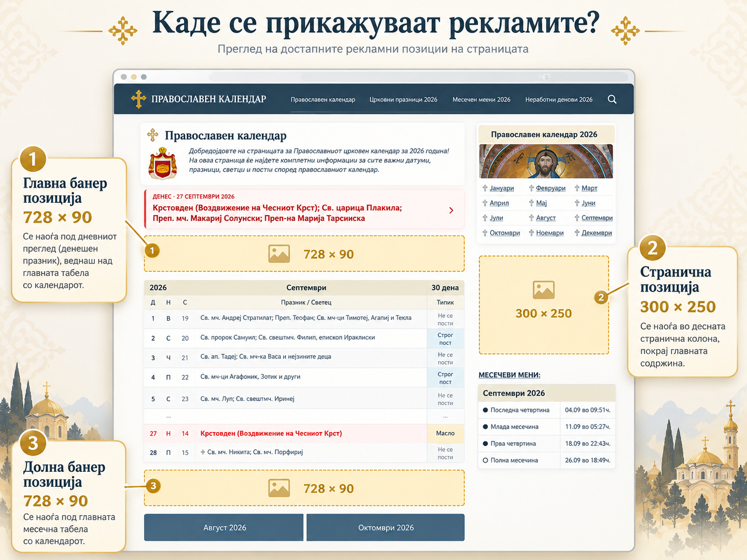Click the 30 дена table header
The width and height of the screenshot is (747, 560).
pos(445,288)
